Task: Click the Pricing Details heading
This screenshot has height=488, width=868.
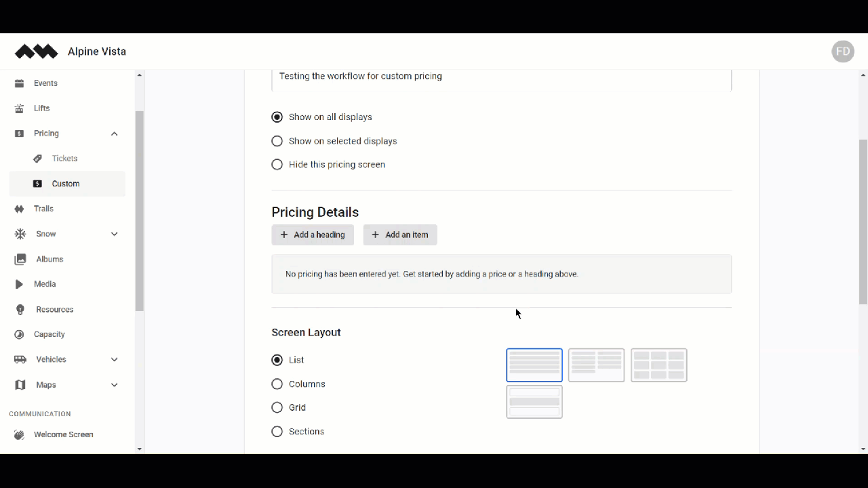Action: pyautogui.click(x=315, y=212)
